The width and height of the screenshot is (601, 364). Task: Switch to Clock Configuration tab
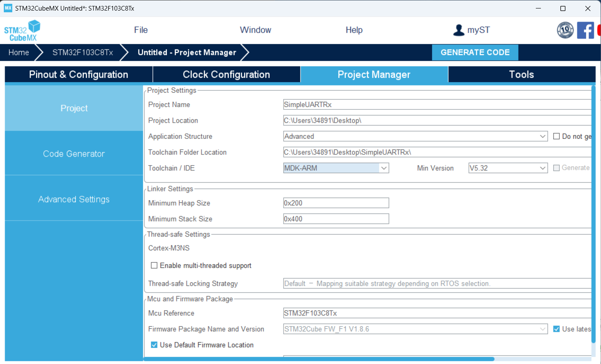click(226, 74)
